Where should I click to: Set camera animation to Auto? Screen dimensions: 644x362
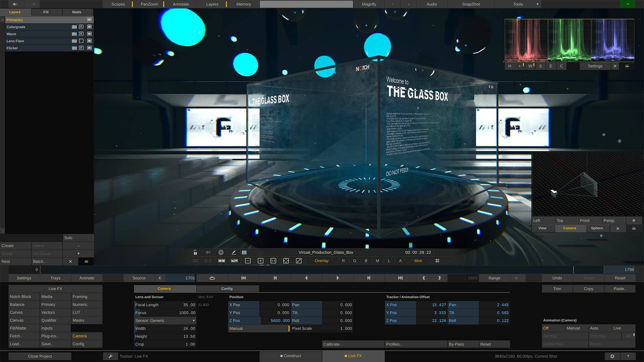point(594,328)
